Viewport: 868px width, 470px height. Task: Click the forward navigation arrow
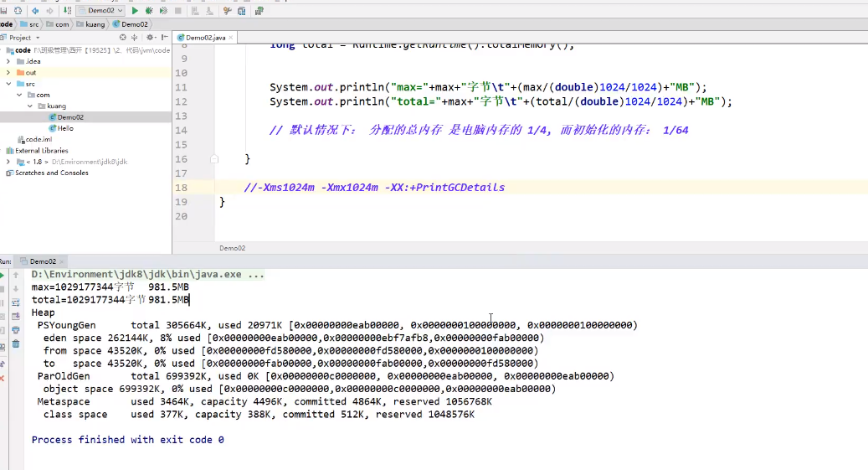click(x=50, y=11)
